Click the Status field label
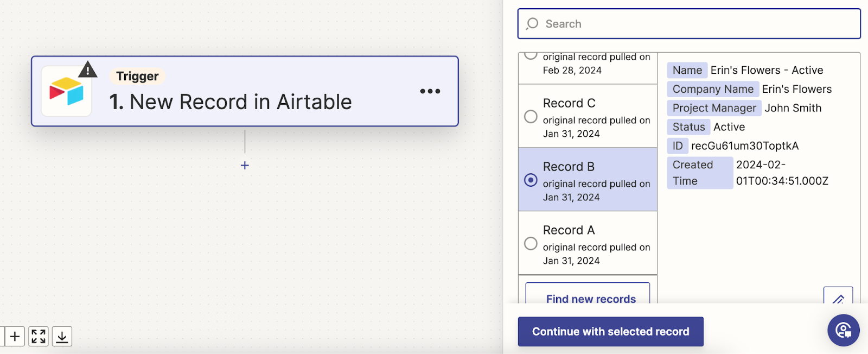 pyautogui.click(x=688, y=127)
